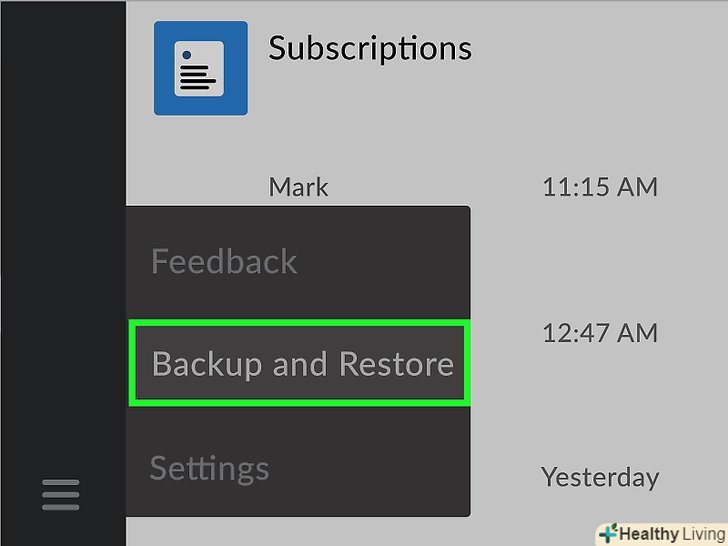Open the blue Subscriptions document icon

click(x=200, y=68)
